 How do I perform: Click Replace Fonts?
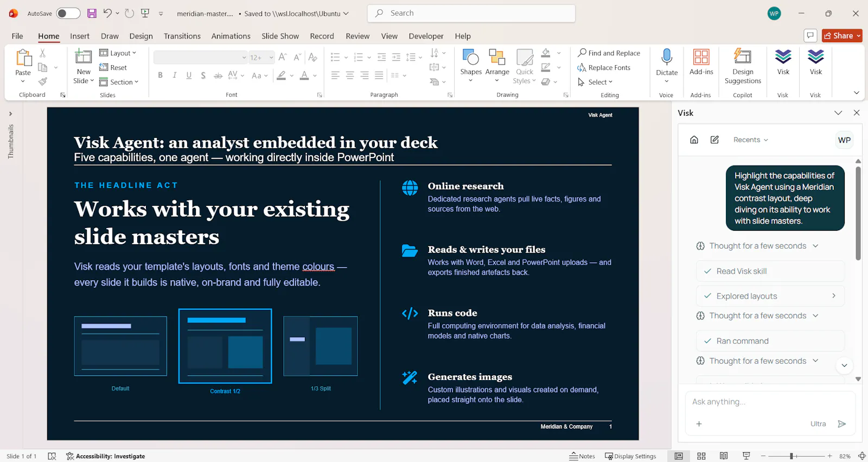tap(604, 68)
